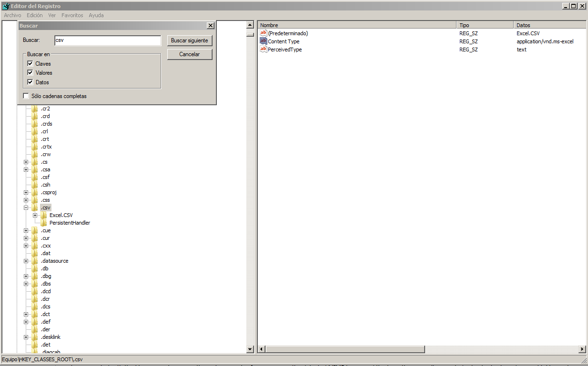The height and width of the screenshot is (366, 588).
Task: Click the PerceivedType string value icon
Action: tap(263, 49)
